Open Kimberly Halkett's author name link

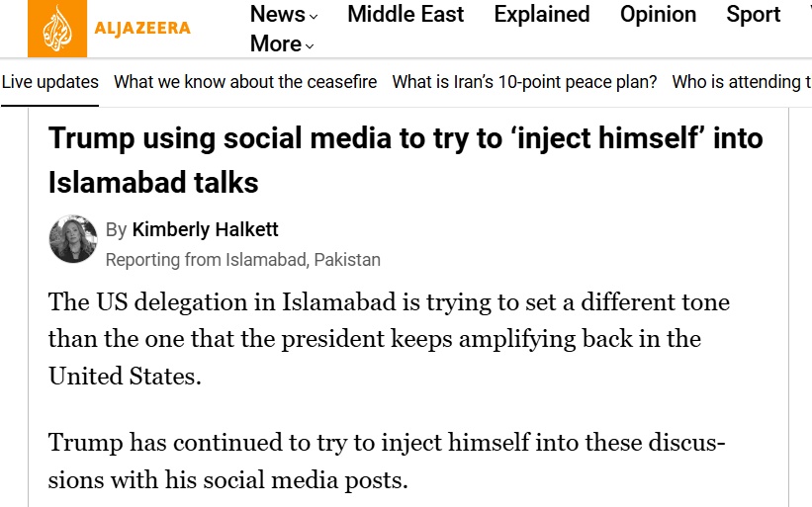(x=205, y=229)
